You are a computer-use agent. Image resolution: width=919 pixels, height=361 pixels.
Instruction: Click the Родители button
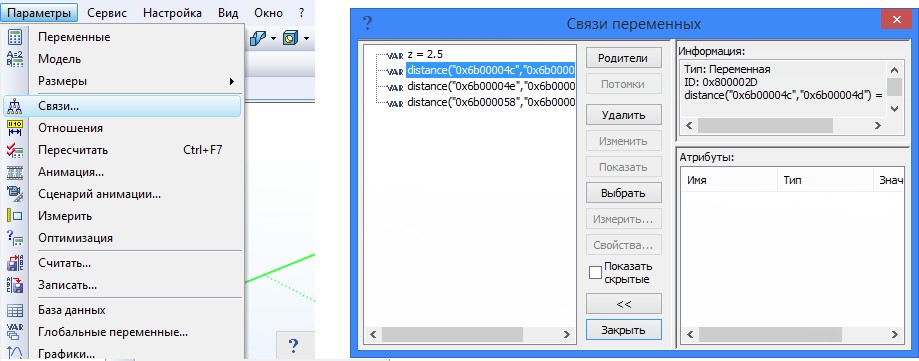(x=624, y=58)
